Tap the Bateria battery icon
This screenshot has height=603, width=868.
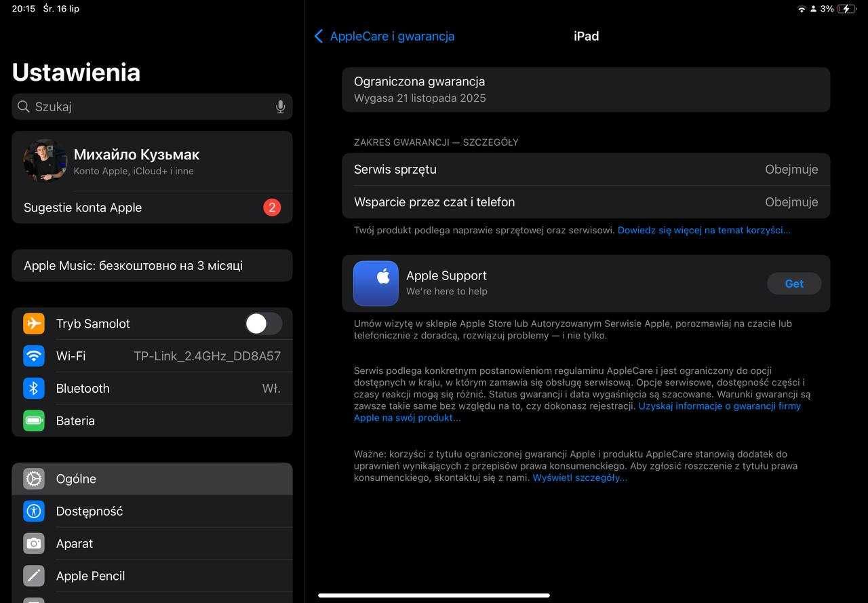[34, 421]
